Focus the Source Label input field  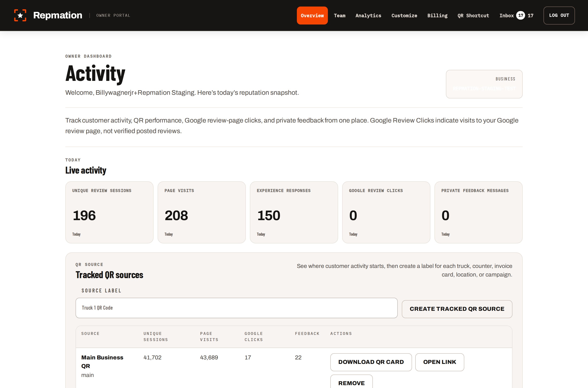236,308
